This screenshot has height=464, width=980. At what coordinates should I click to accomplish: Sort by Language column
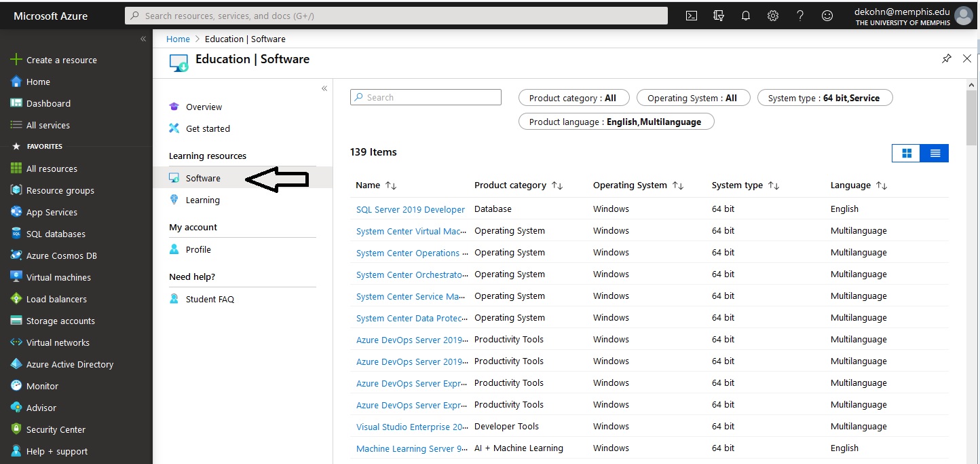pyautogui.click(x=859, y=185)
